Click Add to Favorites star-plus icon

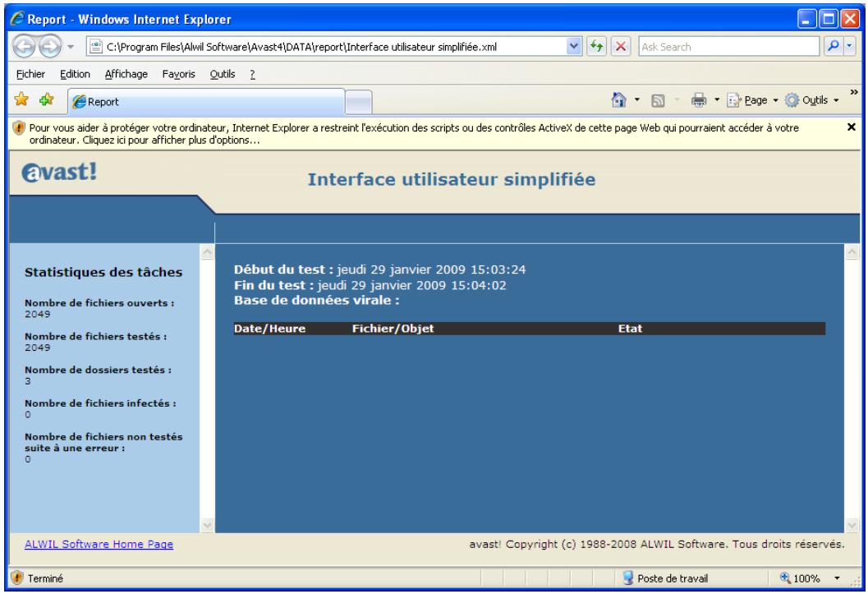click(47, 99)
